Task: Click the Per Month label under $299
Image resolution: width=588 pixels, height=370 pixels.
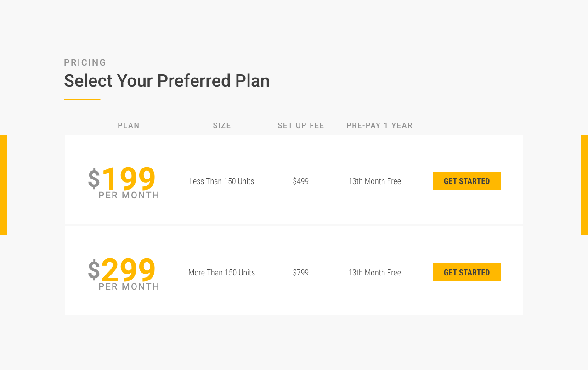Action: point(129,286)
